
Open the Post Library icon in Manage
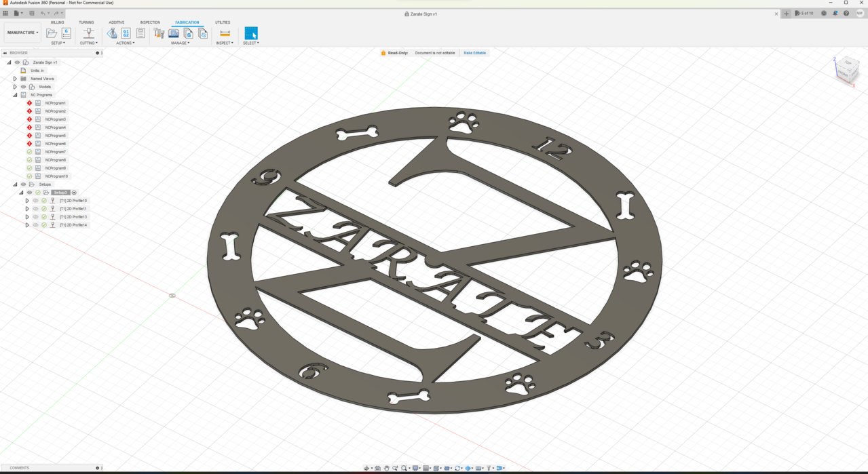click(188, 33)
